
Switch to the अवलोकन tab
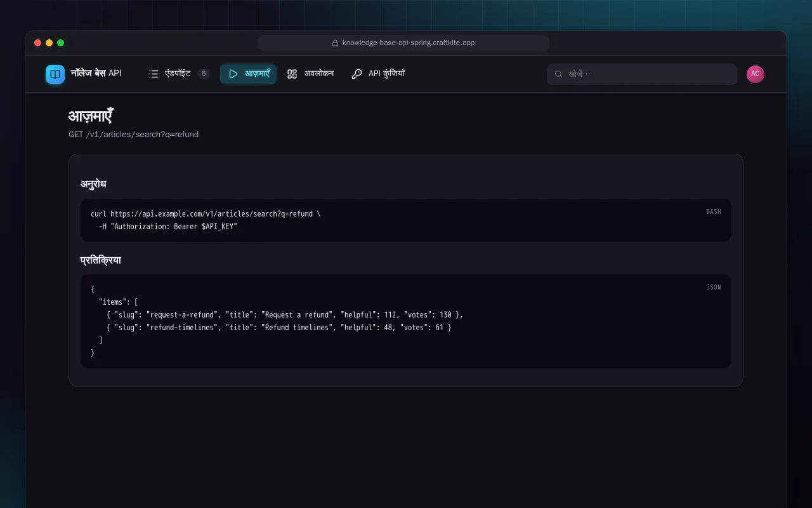coord(310,74)
